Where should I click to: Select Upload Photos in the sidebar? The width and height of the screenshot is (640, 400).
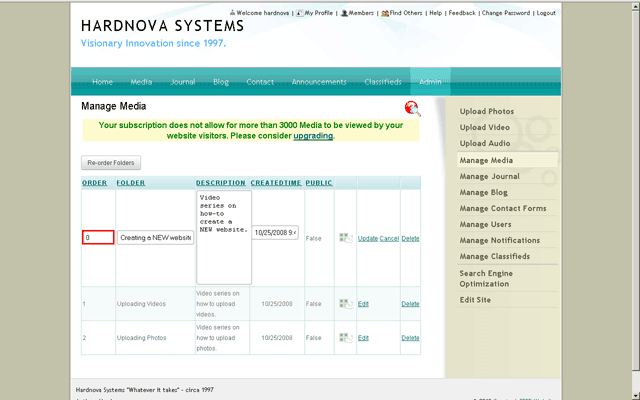click(x=487, y=112)
